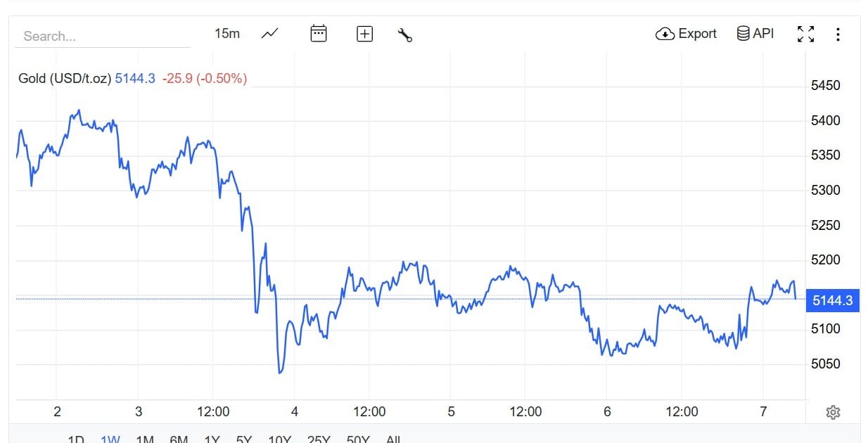Click the blue 5144.3 price label
The width and height of the screenshot is (868, 443).
coord(832,300)
